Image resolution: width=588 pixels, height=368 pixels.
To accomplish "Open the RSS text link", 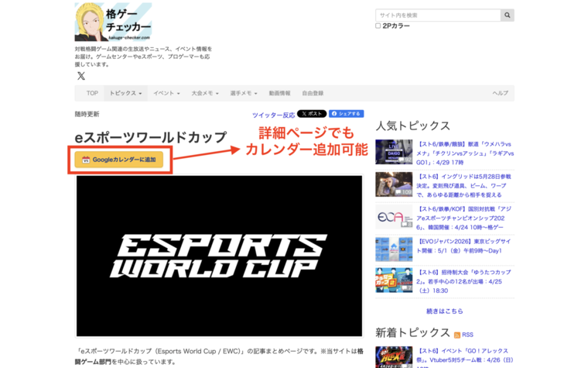I will [467, 335].
